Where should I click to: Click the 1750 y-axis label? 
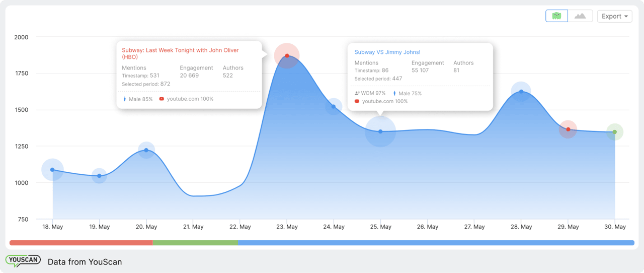point(21,74)
